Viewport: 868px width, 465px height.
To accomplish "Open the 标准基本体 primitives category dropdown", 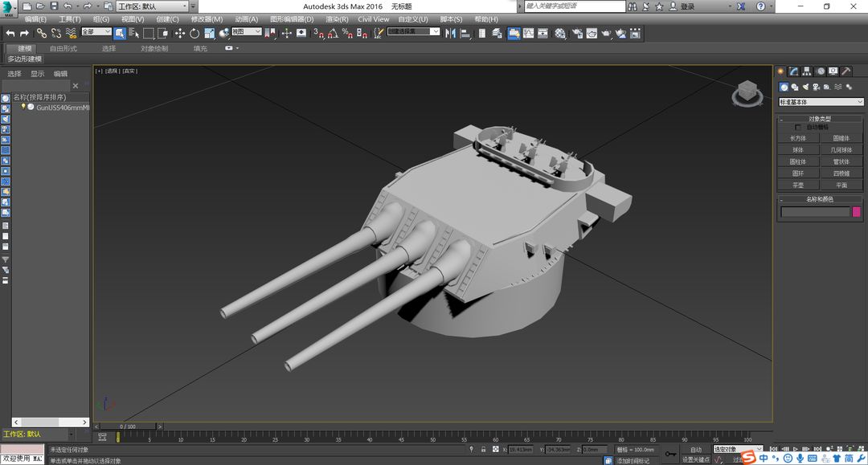I will 821,102.
